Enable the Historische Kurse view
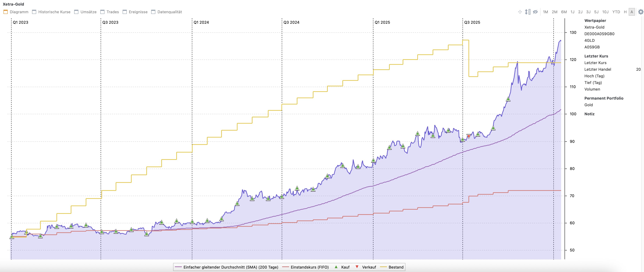644x272 pixels. tap(34, 12)
